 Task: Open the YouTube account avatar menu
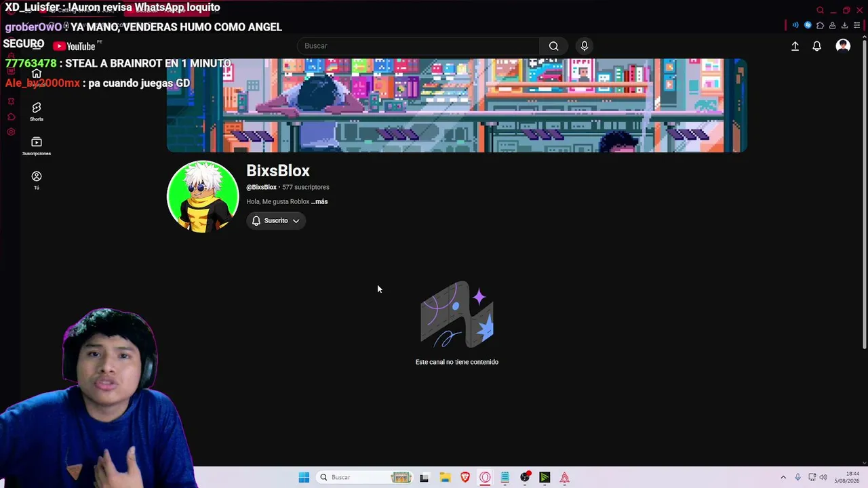843,46
